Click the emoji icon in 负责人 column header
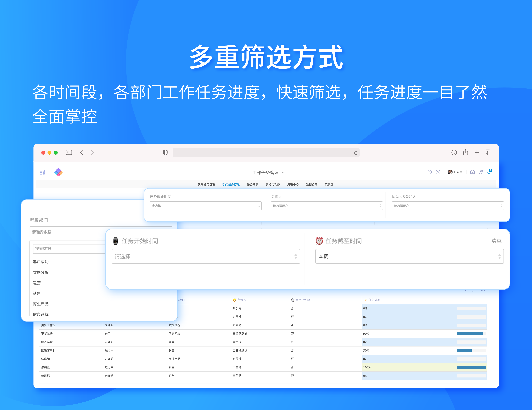This screenshot has width=532, height=410. click(x=235, y=300)
